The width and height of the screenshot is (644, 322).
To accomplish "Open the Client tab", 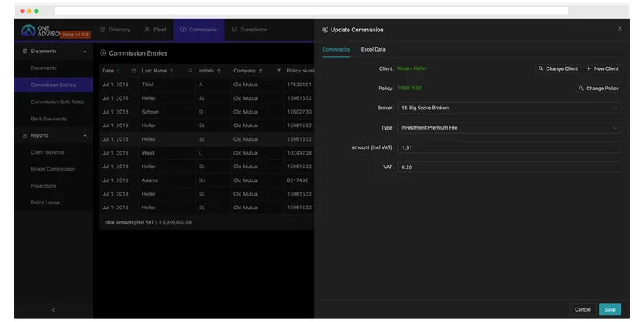I will 155,30.
